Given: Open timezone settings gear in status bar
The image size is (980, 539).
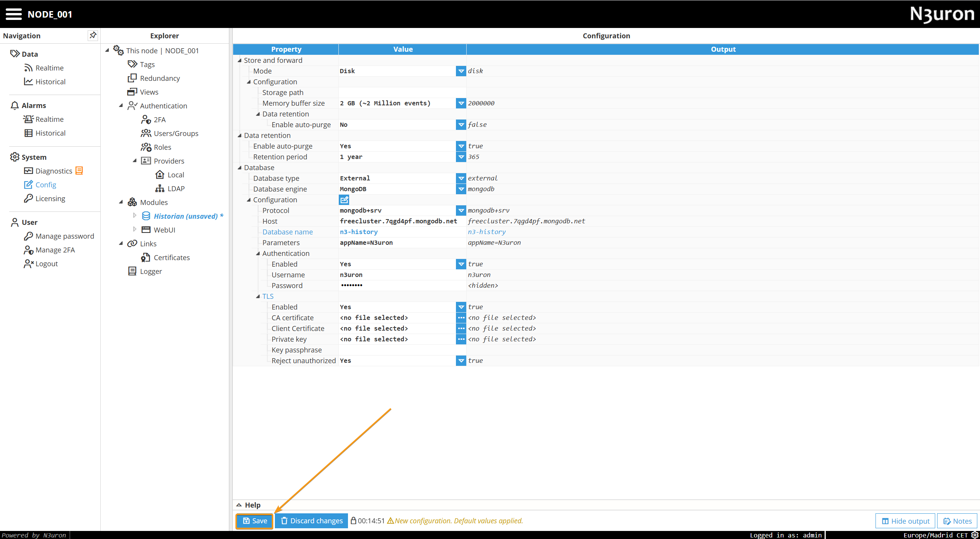Looking at the screenshot, I should pyautogui.click(x=975, y=535).
